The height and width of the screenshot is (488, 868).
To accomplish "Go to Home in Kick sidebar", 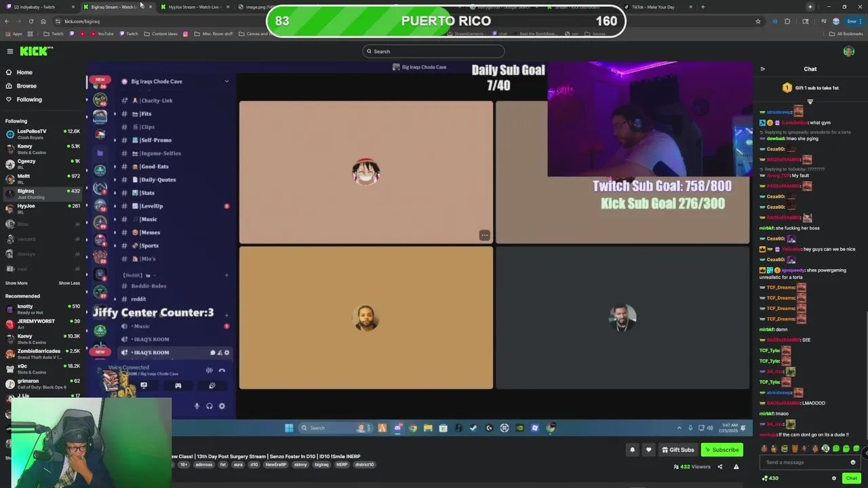I will pyautogui.click(x=24, y=73).
